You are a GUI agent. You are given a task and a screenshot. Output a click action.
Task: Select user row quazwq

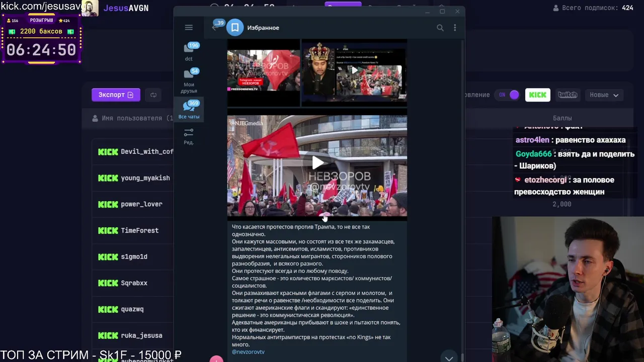[x=133, y=309]
